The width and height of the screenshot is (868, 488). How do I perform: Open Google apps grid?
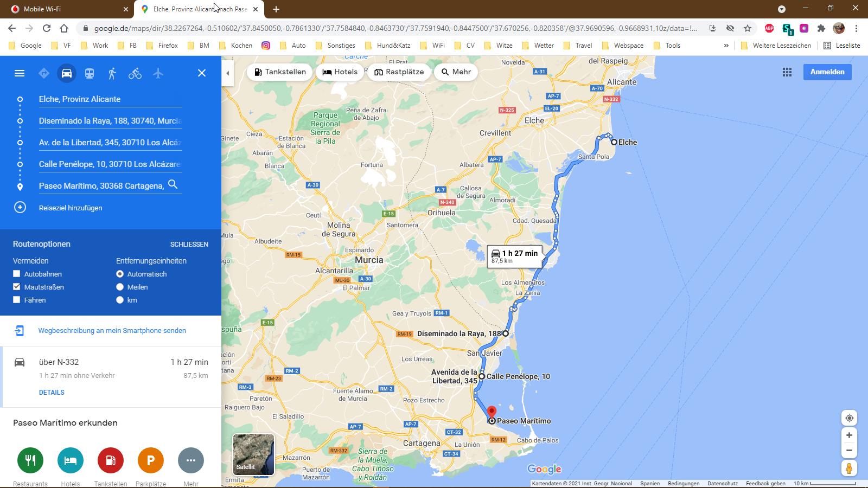click(x=787, y=72)
